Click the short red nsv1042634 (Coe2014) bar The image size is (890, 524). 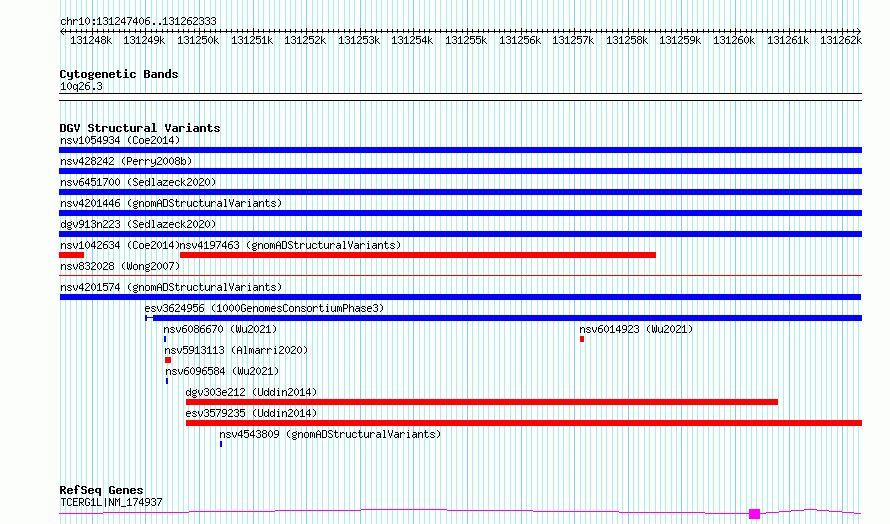(72, 255)
